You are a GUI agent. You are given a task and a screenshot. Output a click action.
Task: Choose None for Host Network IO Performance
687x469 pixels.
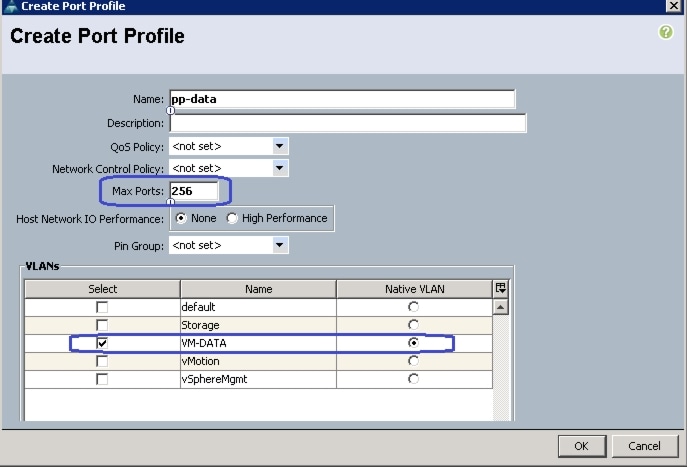pos(181,218)
